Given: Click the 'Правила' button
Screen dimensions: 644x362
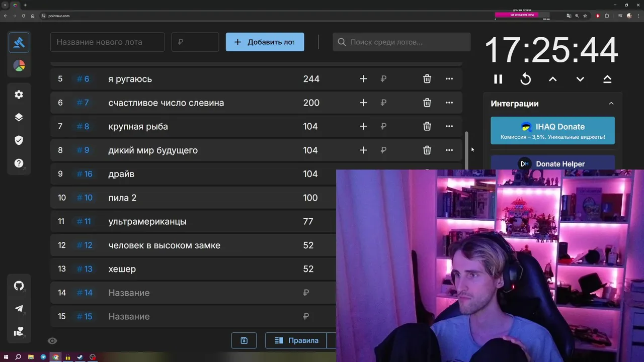Looking at the screenshot, I should pos(296,340).
